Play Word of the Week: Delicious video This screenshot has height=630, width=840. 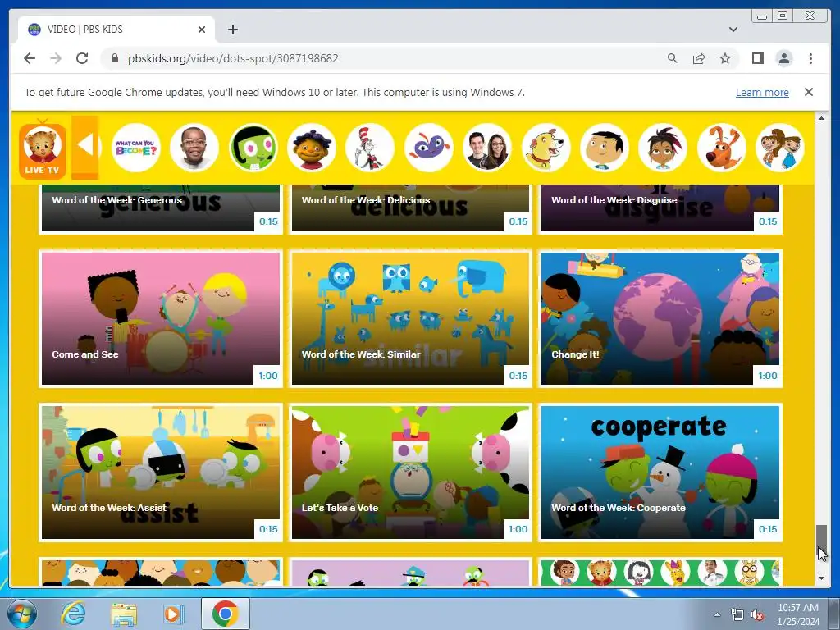(x=410, y=208)
